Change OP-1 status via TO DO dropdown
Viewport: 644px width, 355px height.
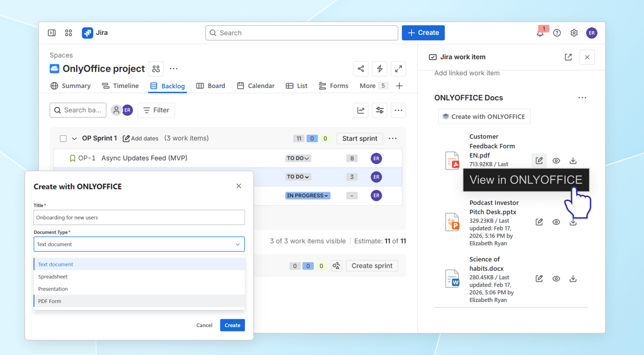(x=298, y=158)
